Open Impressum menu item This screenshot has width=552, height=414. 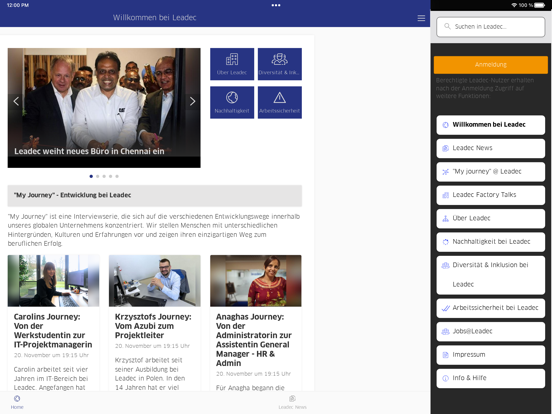[491, 355]
